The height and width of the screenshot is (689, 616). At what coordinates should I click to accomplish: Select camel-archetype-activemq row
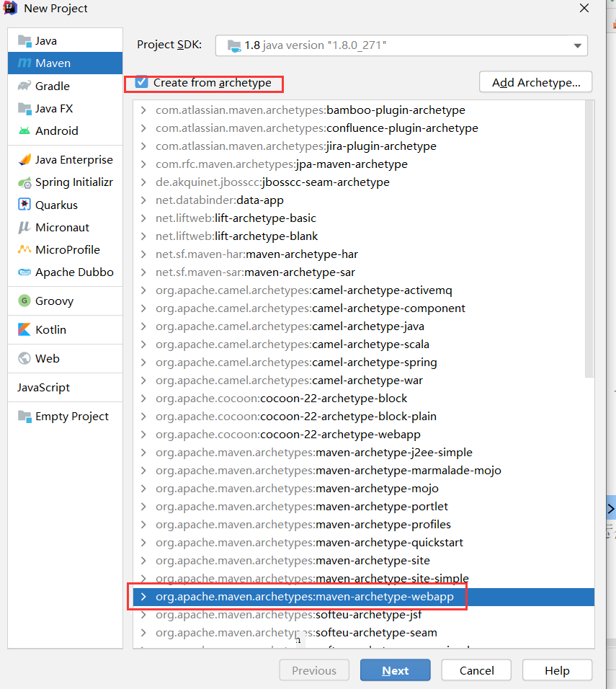pos(363,290)
